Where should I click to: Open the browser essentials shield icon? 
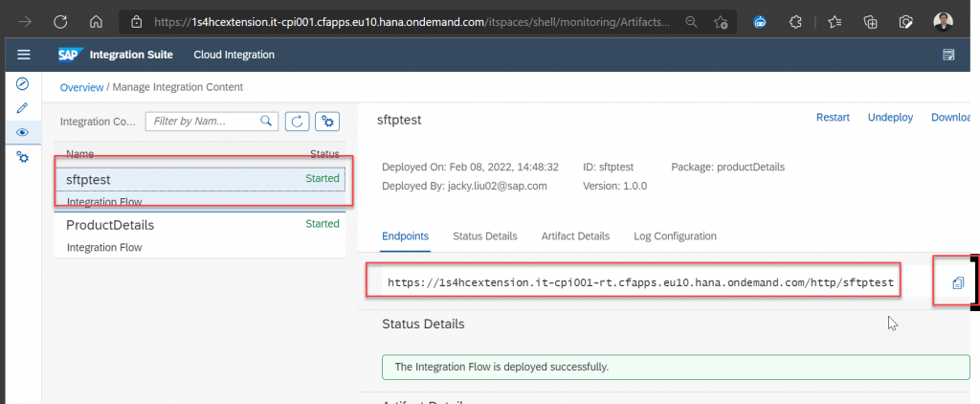click(x=905, y=22)
